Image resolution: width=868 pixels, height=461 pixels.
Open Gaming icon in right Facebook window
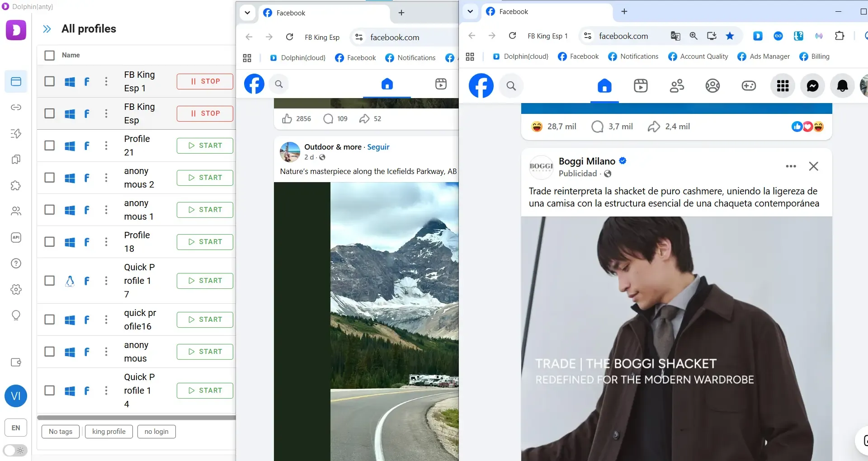coord(749,86)
